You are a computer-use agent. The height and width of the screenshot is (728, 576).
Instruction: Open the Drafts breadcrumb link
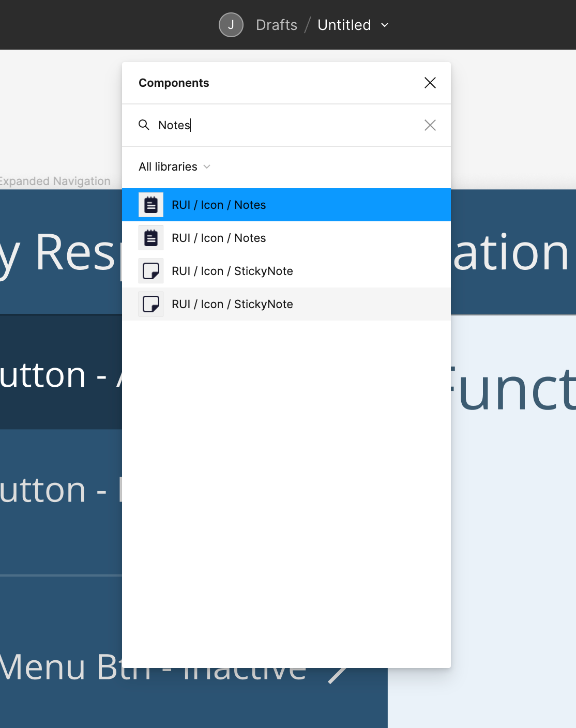(x=277, y=25)
